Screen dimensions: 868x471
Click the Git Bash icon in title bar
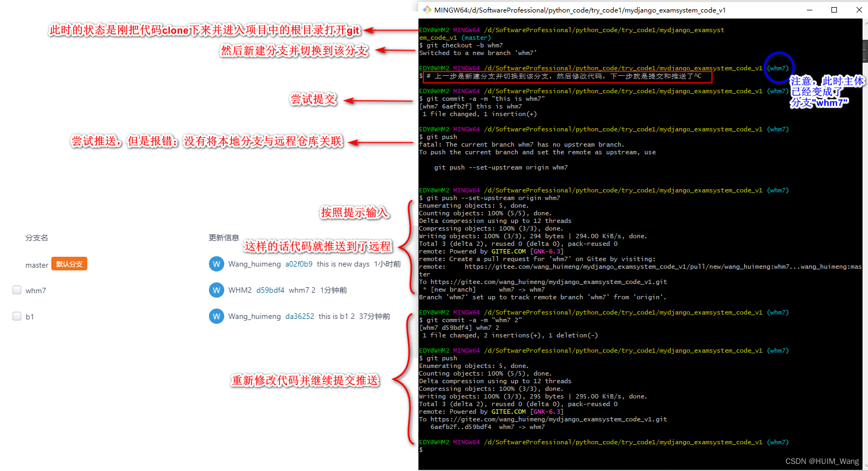coord(427,10)
